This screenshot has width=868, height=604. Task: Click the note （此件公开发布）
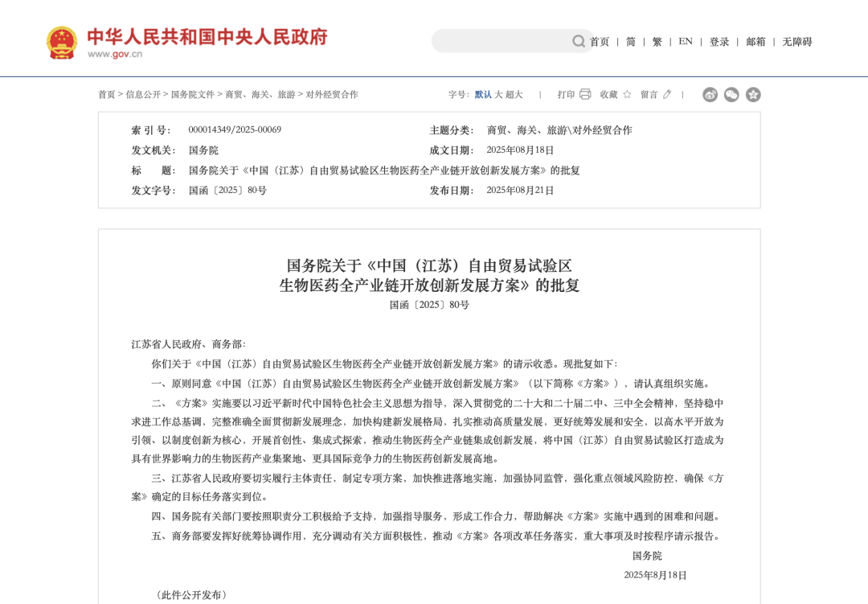click(191, 595)
